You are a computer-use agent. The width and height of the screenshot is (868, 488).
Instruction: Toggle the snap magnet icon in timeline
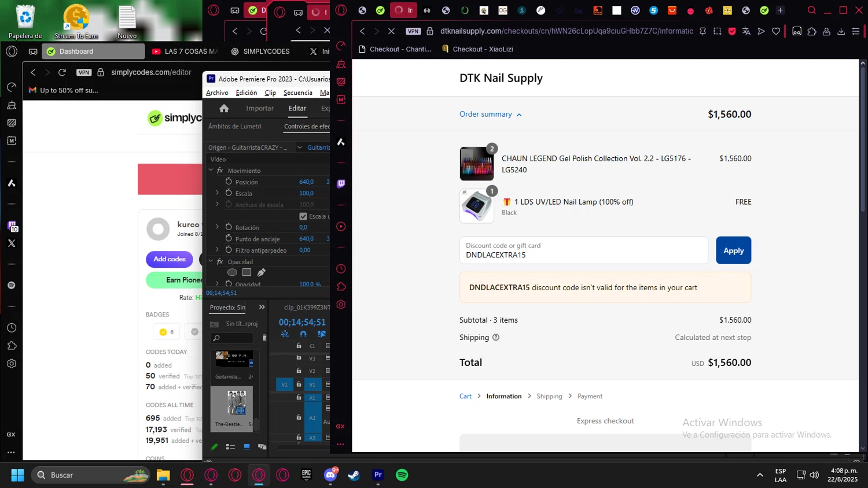click(303, 334)
